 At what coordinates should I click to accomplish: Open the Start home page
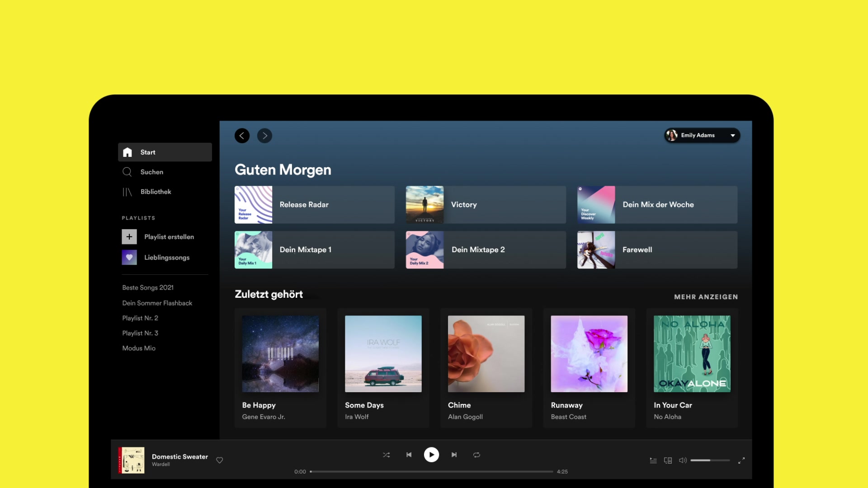[x=165, y=152]
